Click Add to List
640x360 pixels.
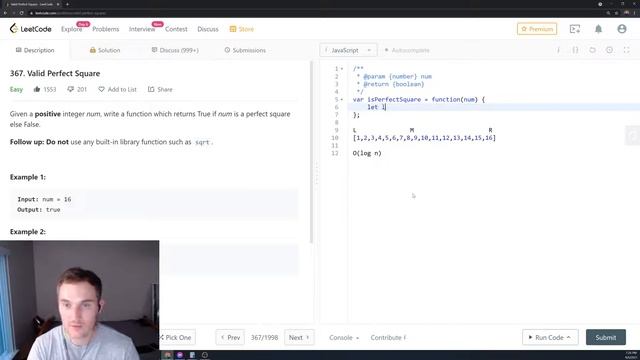(x=117, y=89)
